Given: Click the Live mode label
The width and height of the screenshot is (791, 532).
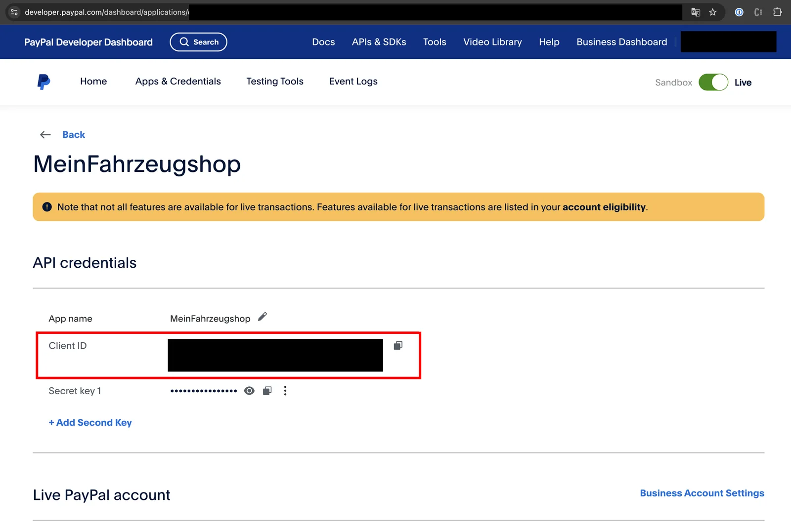Looking at the screenshot, I should 743,82.
